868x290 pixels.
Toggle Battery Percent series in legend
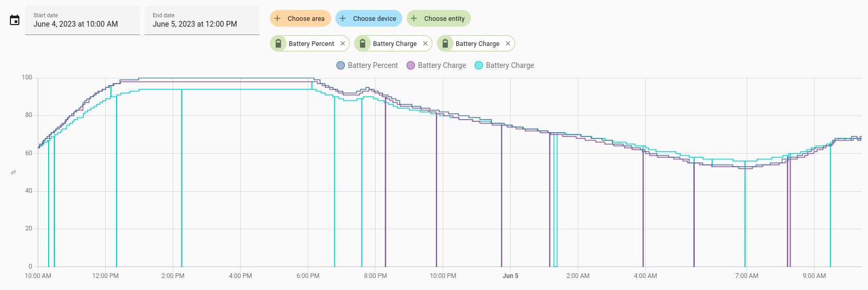(x=367, y=65)
